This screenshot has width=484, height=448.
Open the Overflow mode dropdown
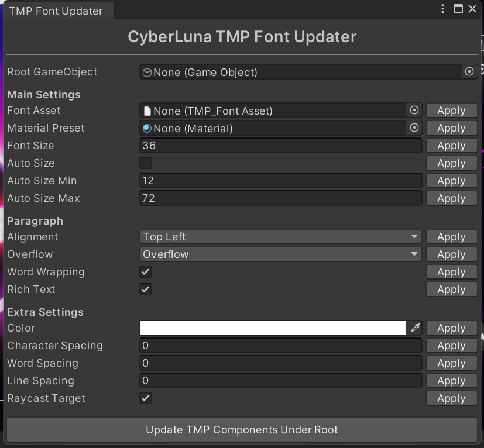tap(281, 254)
